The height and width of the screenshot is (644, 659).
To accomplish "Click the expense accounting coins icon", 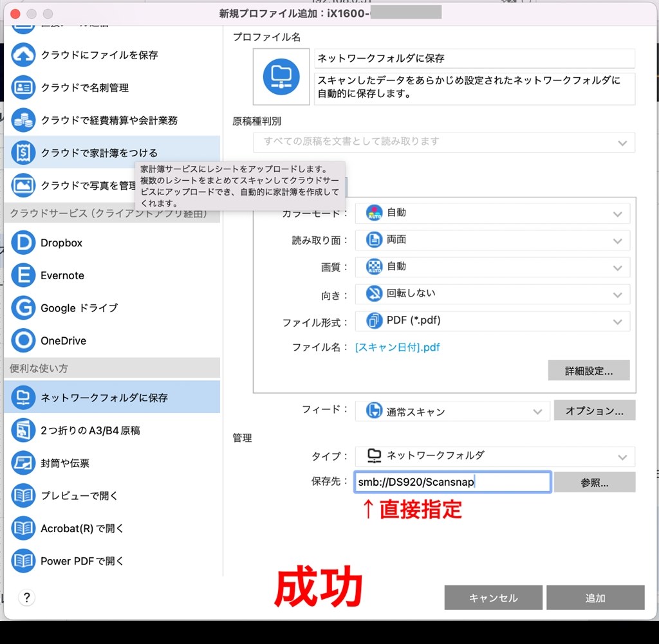I will (x=23, y=120).
